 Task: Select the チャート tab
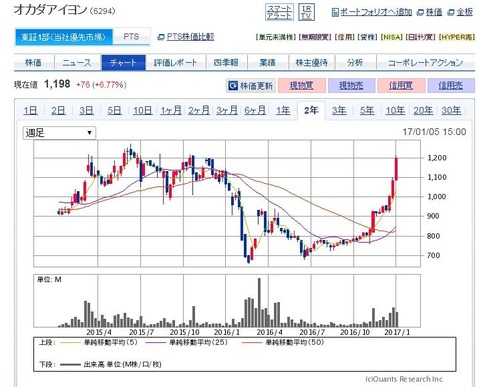[123, 63]
